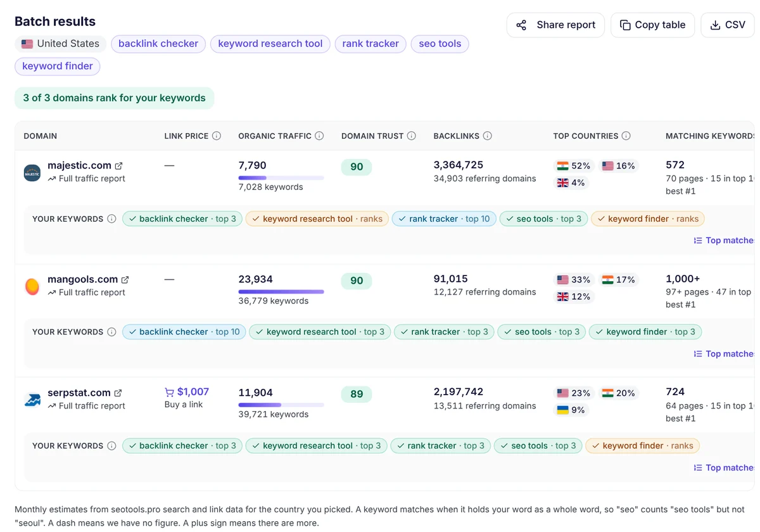Click 3 of 3 domains rank banner
Image resolution: width=760 pixels, height=532 pixels.
click(x=115, y=98)
